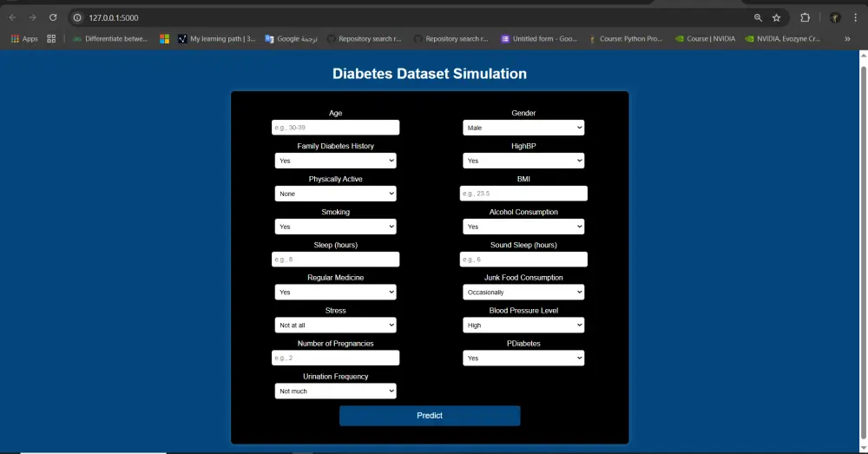Open the 'Untitled form - Goo...' bookmark
868x454 pixels.
539,39
